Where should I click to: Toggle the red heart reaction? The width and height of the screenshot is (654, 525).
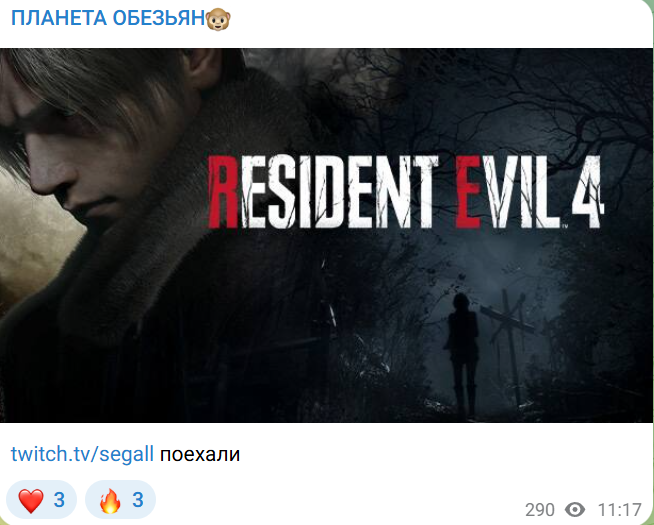41,499
